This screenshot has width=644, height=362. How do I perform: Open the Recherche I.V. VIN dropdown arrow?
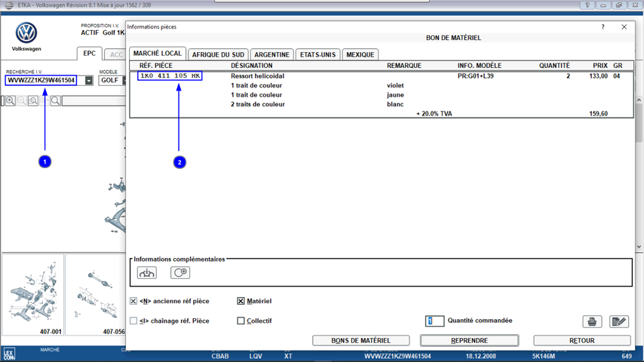(89, 81)
